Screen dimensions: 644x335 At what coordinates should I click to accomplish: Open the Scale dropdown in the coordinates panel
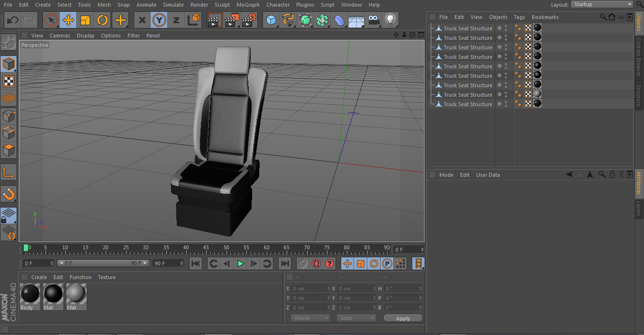(356, 318)
